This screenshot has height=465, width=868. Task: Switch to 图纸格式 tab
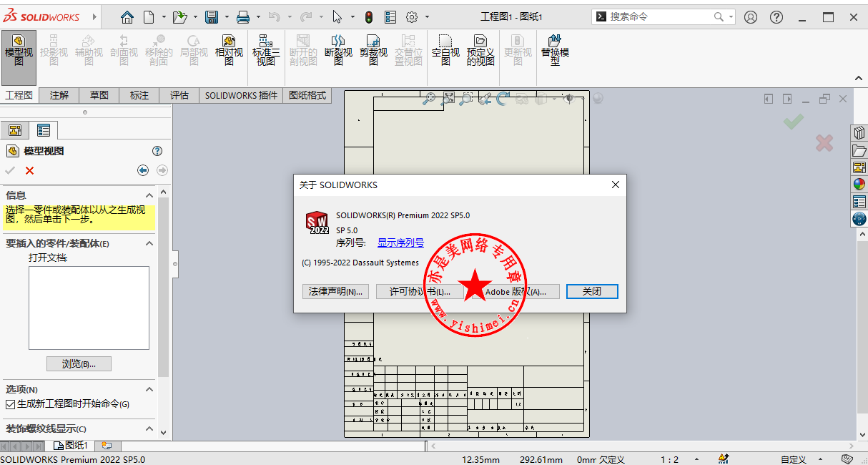(x=307, y=95)
